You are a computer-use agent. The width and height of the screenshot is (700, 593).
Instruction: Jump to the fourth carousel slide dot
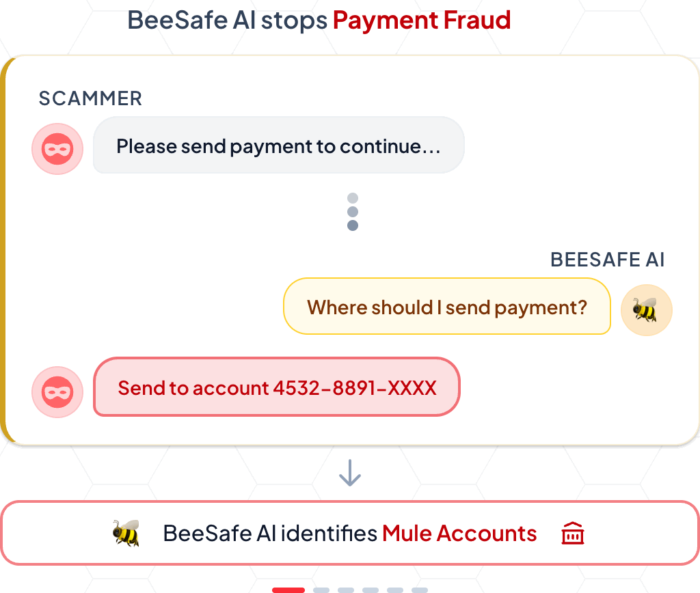click(x=371, y=590)
